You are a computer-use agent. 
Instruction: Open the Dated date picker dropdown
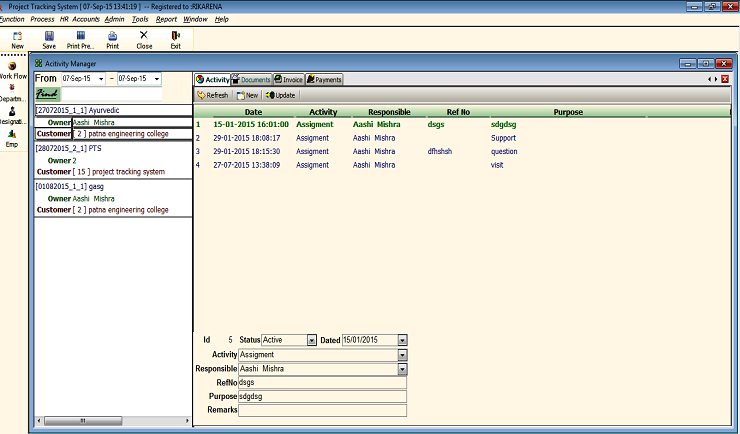coord(402,340)
